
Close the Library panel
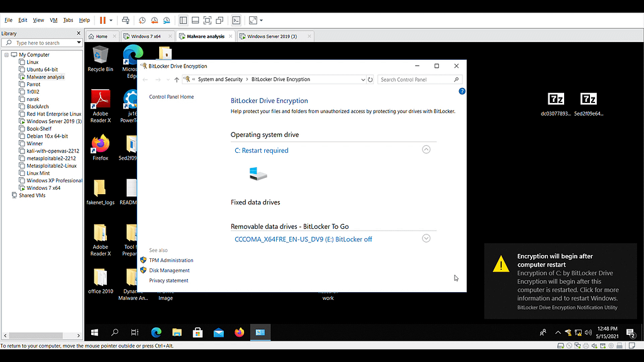79,33
